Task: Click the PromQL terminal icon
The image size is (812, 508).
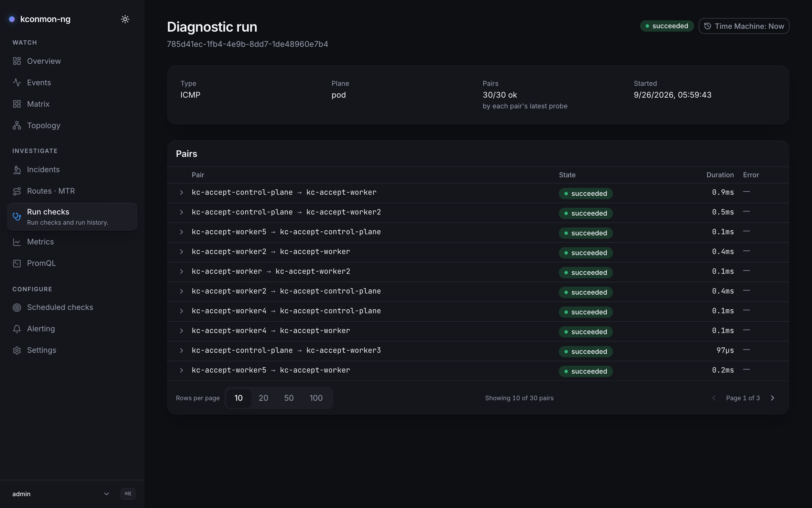Action: [x=17, y=263]
